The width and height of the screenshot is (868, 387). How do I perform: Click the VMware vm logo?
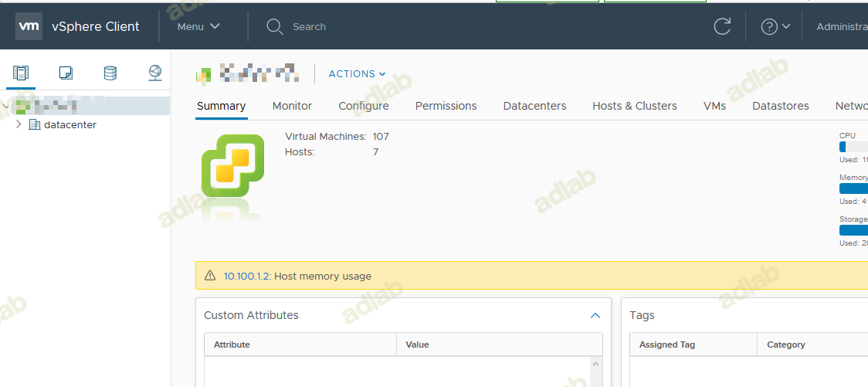(29, 26)
